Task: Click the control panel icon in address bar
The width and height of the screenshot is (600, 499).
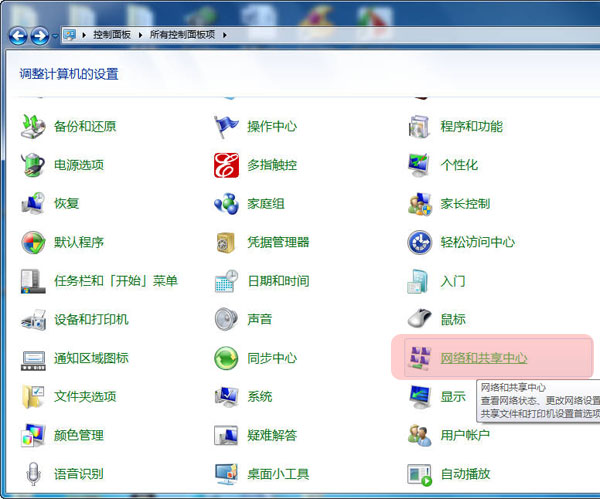Action: point(70,35)
